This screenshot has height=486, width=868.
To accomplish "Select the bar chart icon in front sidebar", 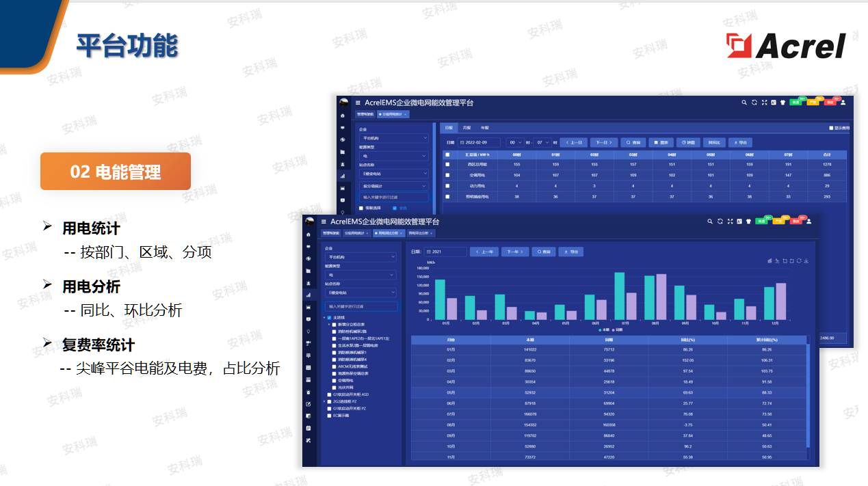I will (308, 295).
